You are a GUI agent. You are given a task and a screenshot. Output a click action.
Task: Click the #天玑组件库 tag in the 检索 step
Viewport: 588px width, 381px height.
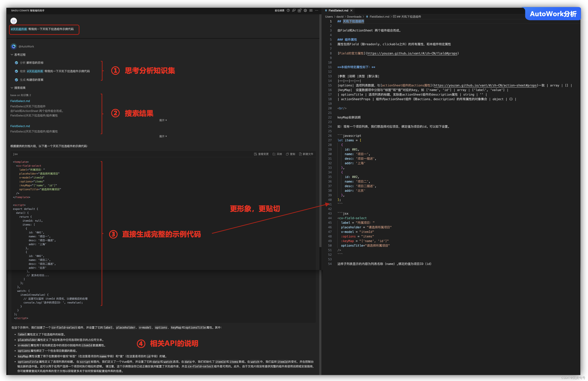click(35, 71)
